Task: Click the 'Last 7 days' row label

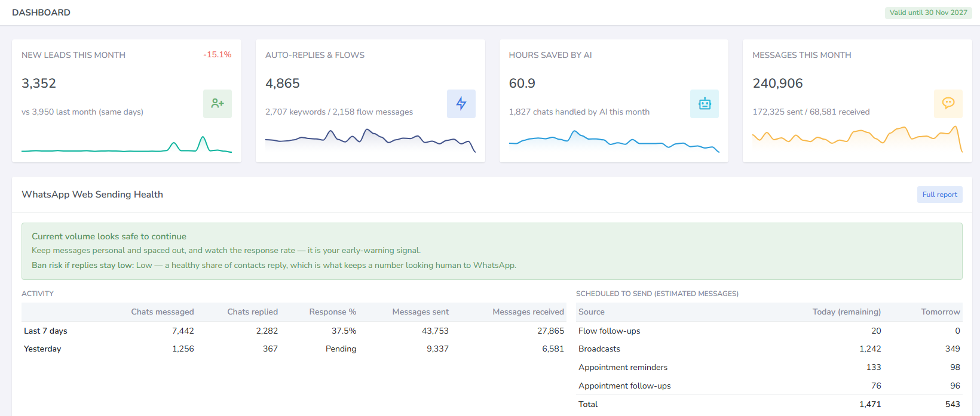Action: (x=45, y=331)
